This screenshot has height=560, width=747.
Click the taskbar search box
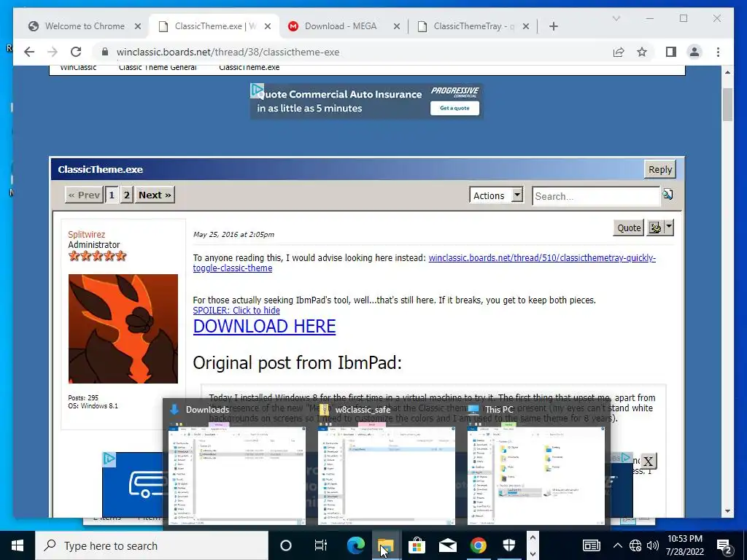point(152,545)
